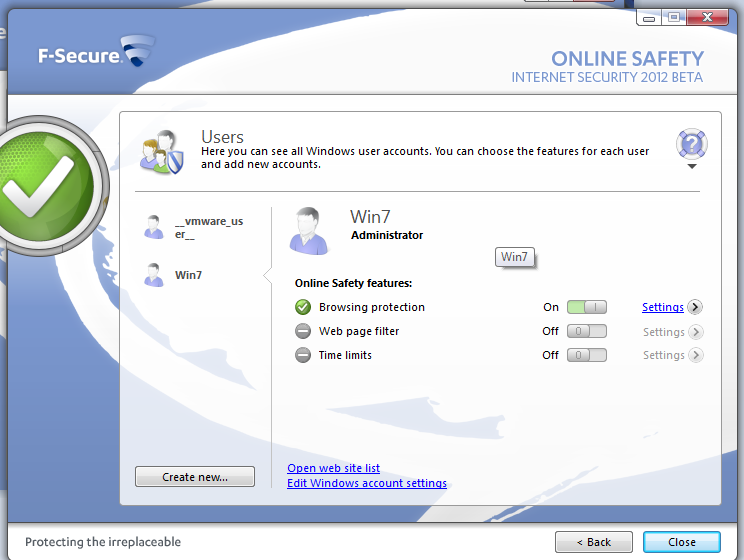
Task: Click the Users heading
Action: (222, 137)
